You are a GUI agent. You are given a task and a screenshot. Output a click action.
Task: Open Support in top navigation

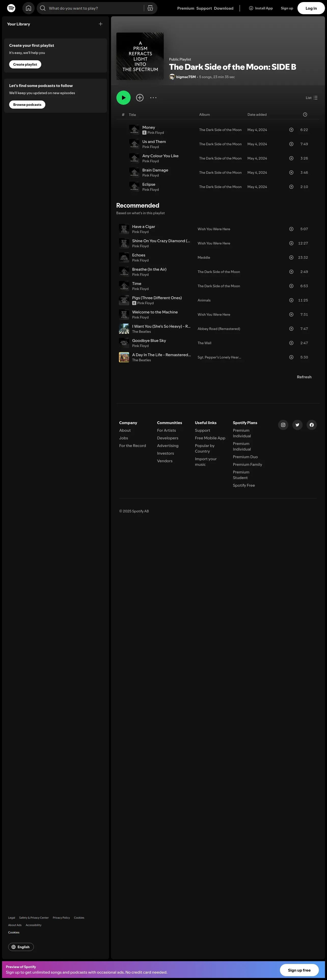tap(204, 8)
